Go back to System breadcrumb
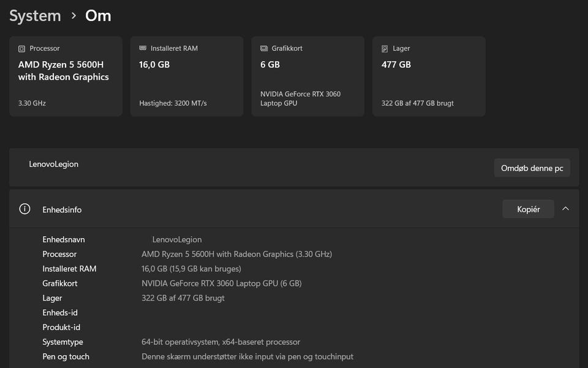The height and width of the screenshot is (368, 588). (x=35, y=16)
